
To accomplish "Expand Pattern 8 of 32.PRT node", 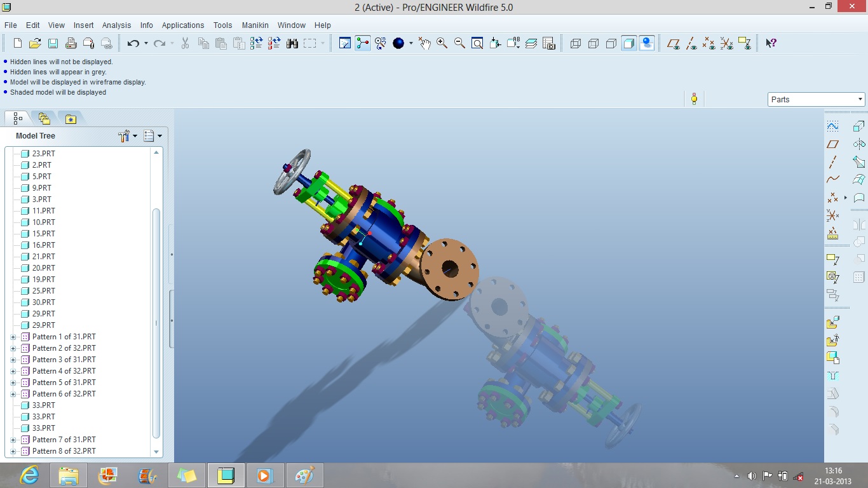I will pyautogui.click(x=13, y=451).
